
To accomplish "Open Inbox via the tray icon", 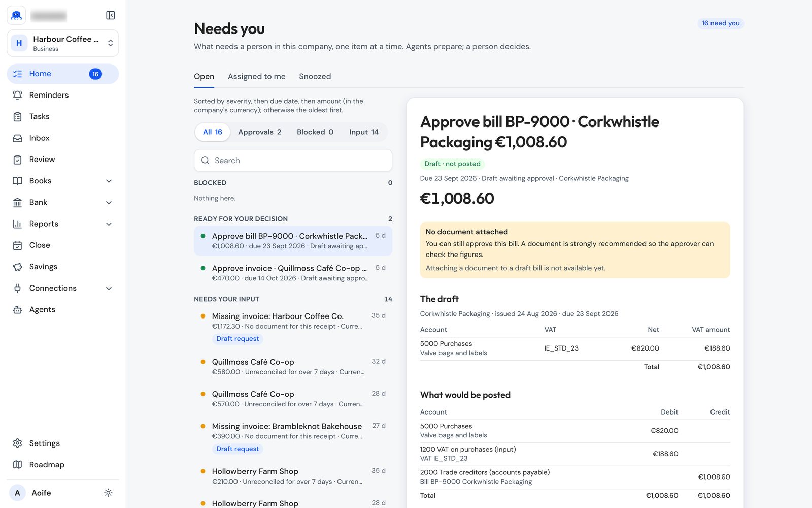I will 17,138.
